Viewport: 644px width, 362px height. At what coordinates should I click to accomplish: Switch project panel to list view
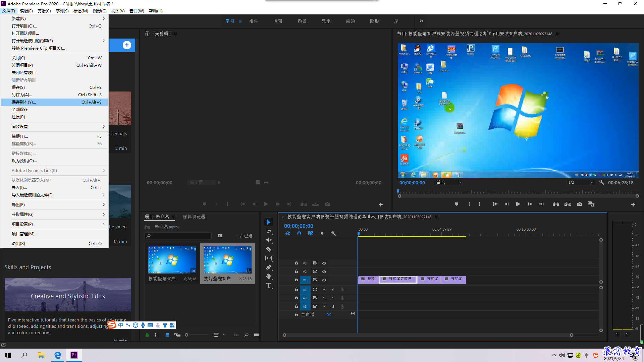click(x=157, y=335)
